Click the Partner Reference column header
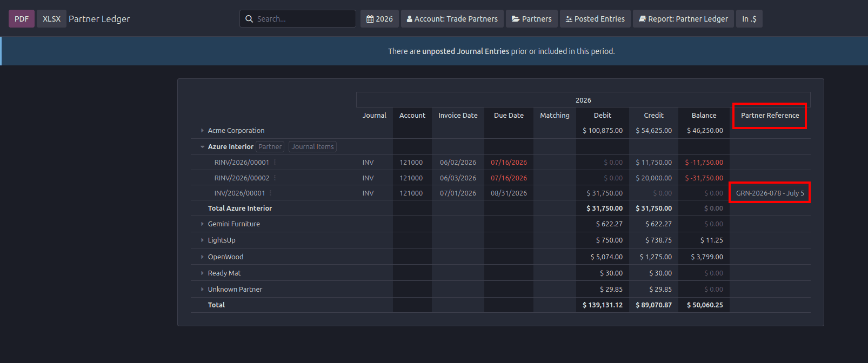This screenshot has height=363, width=868. (x=770, y=116)
